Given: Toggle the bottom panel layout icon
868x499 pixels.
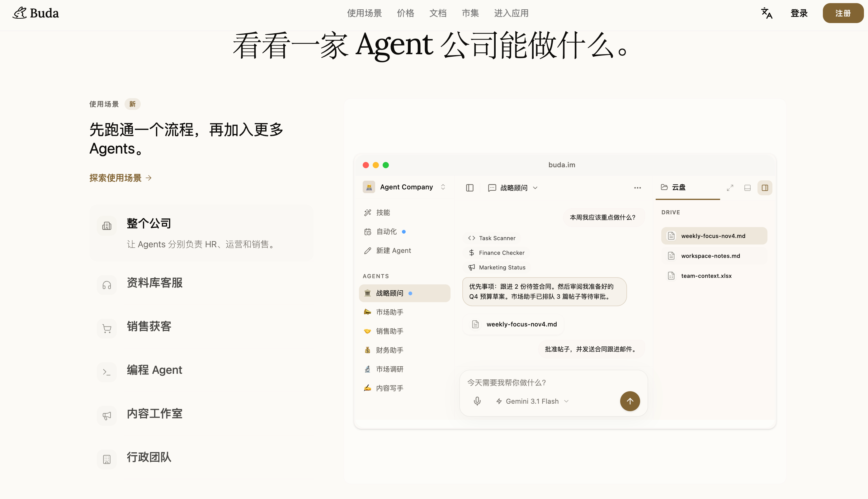Looking at the screenshot, I should [748, 188].
